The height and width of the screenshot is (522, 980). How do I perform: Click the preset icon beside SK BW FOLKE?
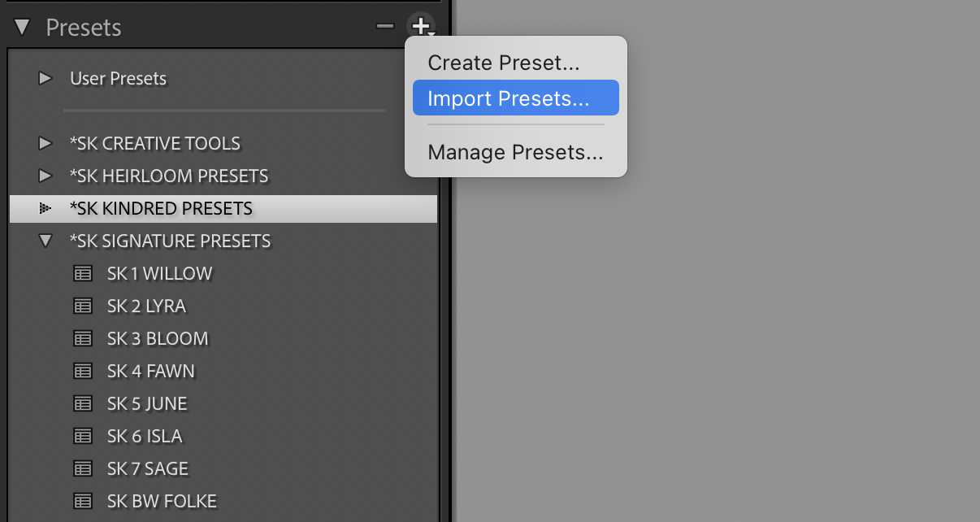(x=83, y=502)
